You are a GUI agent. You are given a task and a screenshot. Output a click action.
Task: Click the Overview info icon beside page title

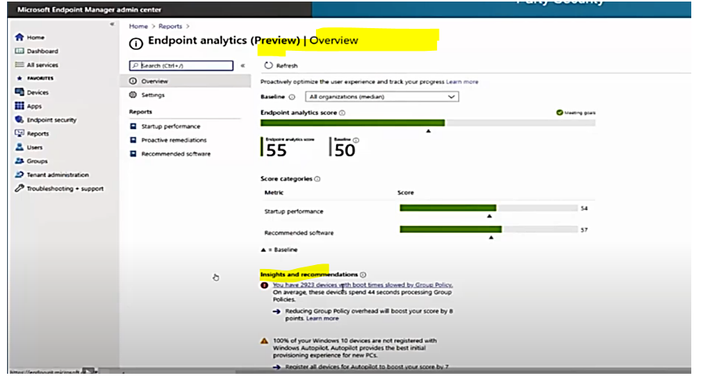[x=136, y=43]
